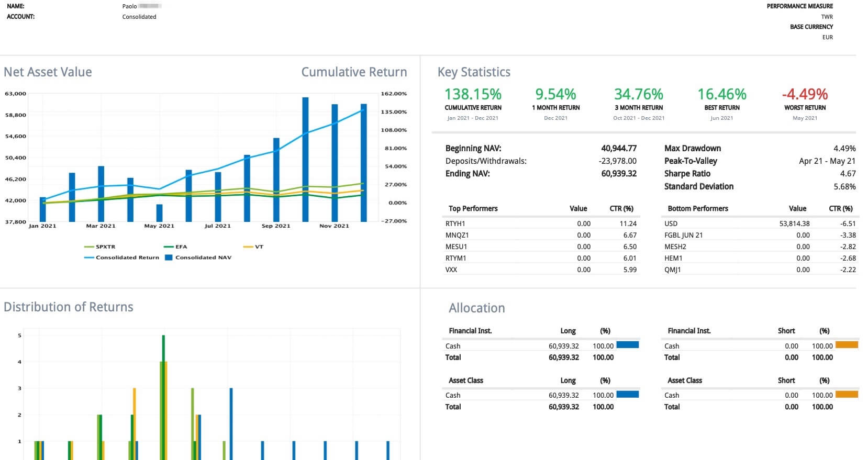Click the orange Short Cash bar under Asset Class
The width and height of the screenshot is (868, 460).
click(847, 394)
